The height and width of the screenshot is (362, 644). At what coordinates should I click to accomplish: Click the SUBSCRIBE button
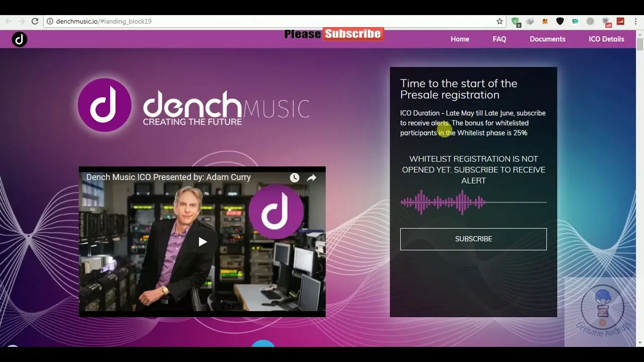[473, 239]
